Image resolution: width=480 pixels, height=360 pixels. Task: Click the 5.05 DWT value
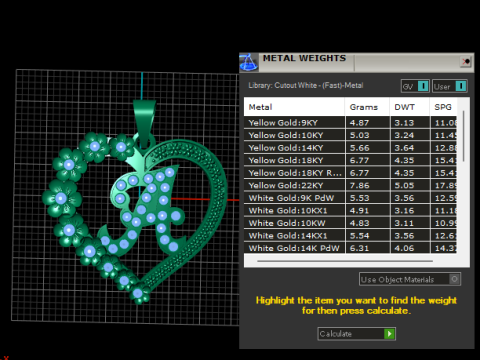tap(404, 186)
